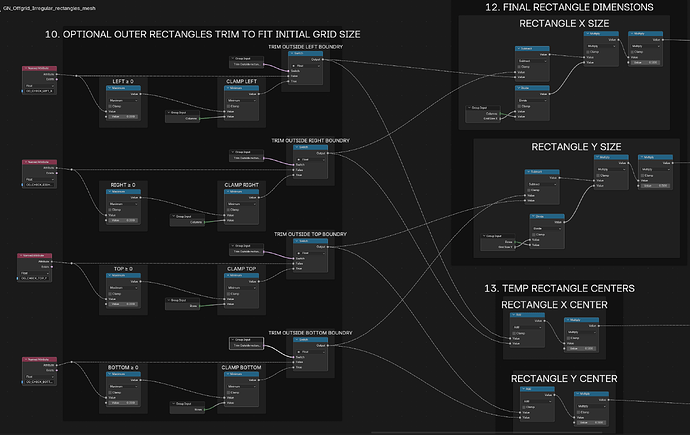Click frame label 10. OPTIONAL OUTER RECTANGLES TRIM

pos(202,34)
